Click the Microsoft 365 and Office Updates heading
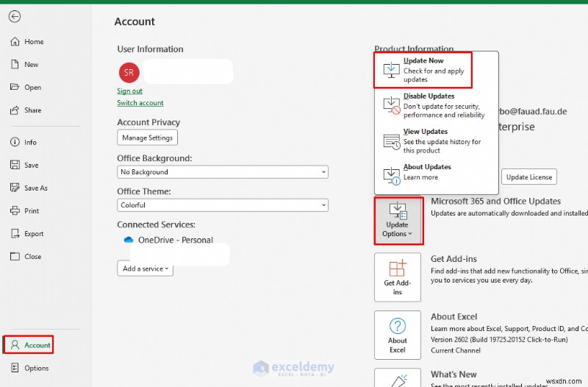The image size is (588, 387). coord(495,201)
